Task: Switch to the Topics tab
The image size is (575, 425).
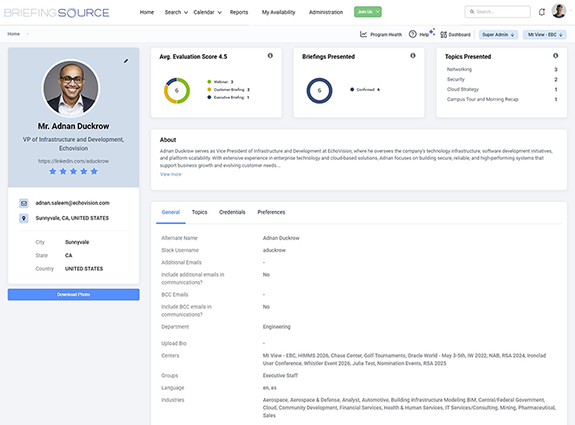Action: pyautogui.click(x=199, y=212)
